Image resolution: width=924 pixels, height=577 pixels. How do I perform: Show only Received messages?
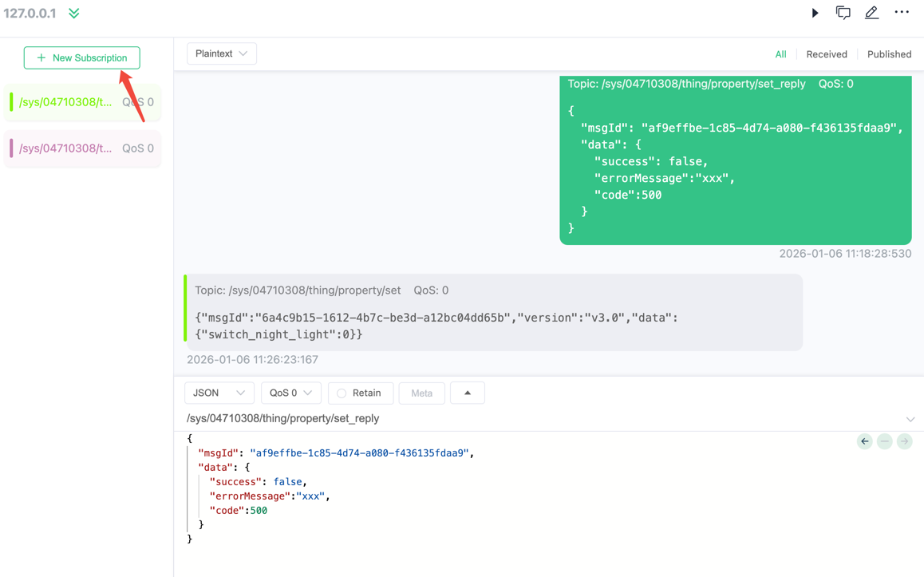[826, 54]
